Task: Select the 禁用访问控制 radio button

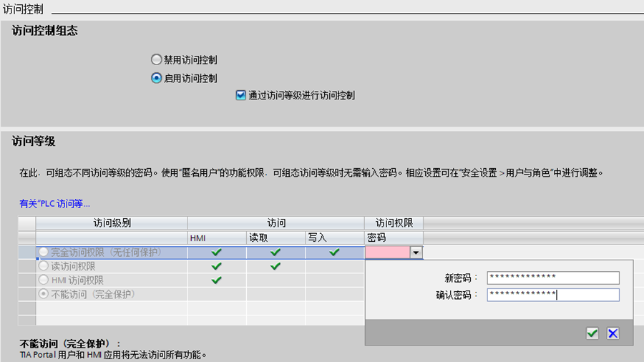Action: [x=157, y=60]
